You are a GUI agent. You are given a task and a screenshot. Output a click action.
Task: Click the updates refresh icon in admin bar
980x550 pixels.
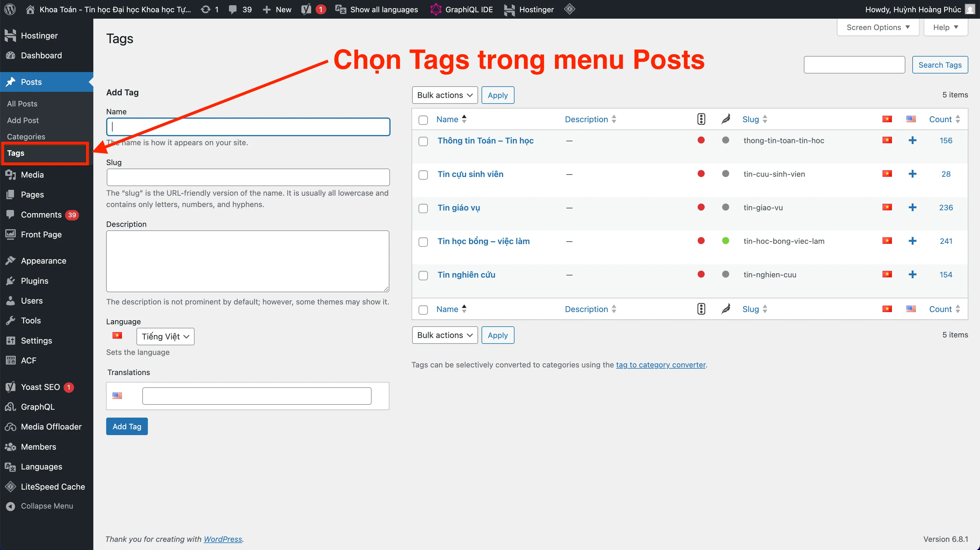pyautogui.click(x=205, y=9)
